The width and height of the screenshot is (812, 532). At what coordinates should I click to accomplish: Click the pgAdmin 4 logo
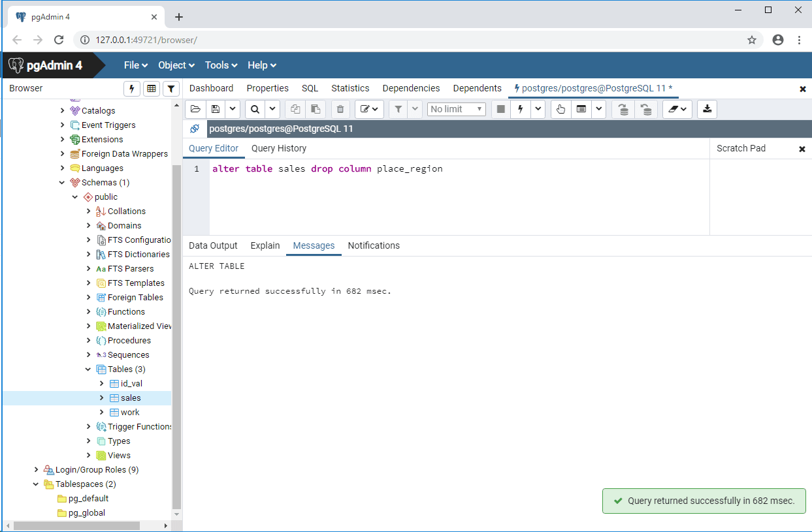click(x=46, y=65)
